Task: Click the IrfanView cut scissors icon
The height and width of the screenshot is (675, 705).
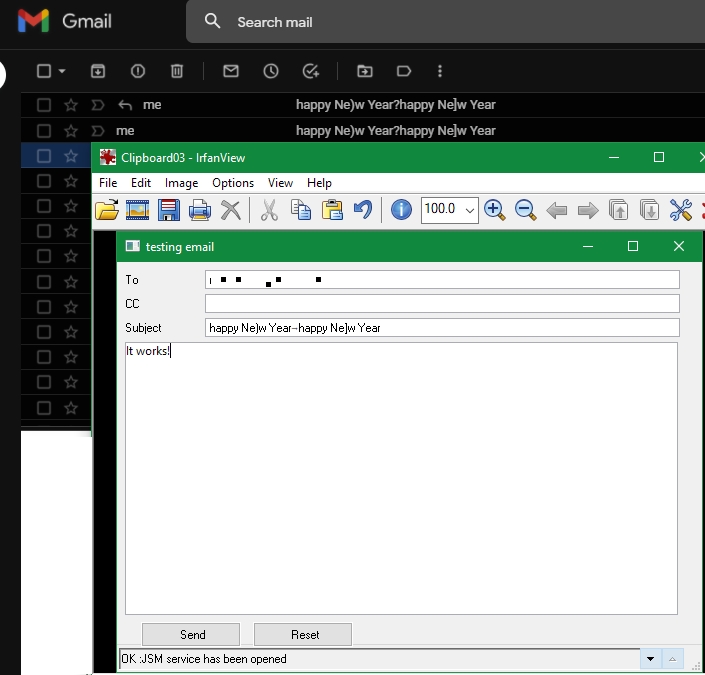Action: click(269, 209)
